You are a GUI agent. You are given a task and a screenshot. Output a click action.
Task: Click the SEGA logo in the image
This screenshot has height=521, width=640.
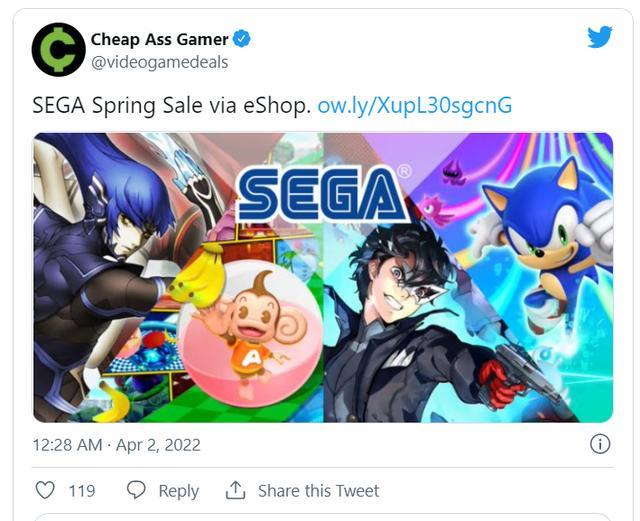click(x=322, y=193)
